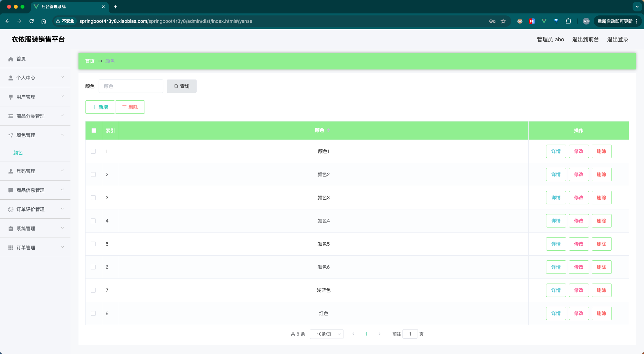Screen dimensions: 644x354
Task: Click 删除 for 颜色3
Action: pos(602,198)
